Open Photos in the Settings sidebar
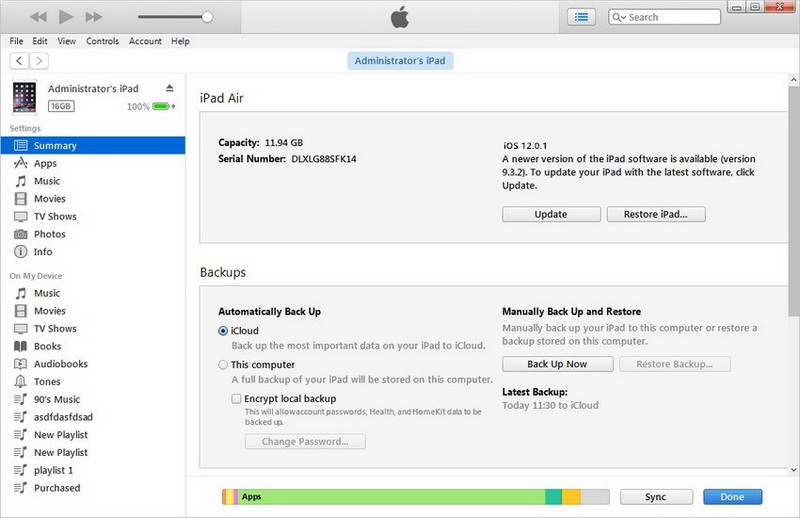The image size is (800, 518). pos(49,234)
